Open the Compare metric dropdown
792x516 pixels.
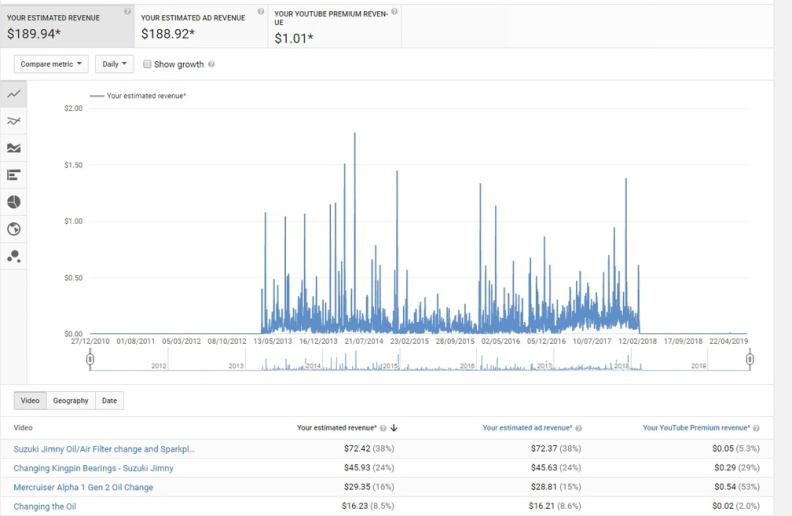[51, 64]
